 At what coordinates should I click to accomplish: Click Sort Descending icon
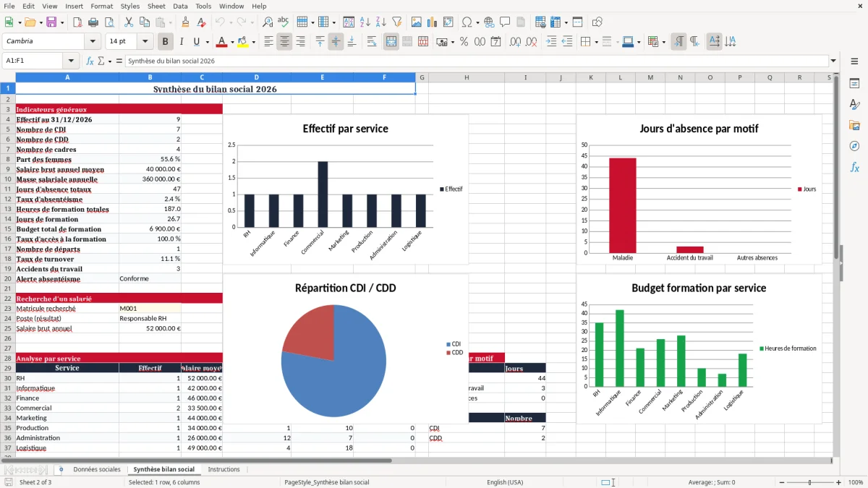click(381, 22)
